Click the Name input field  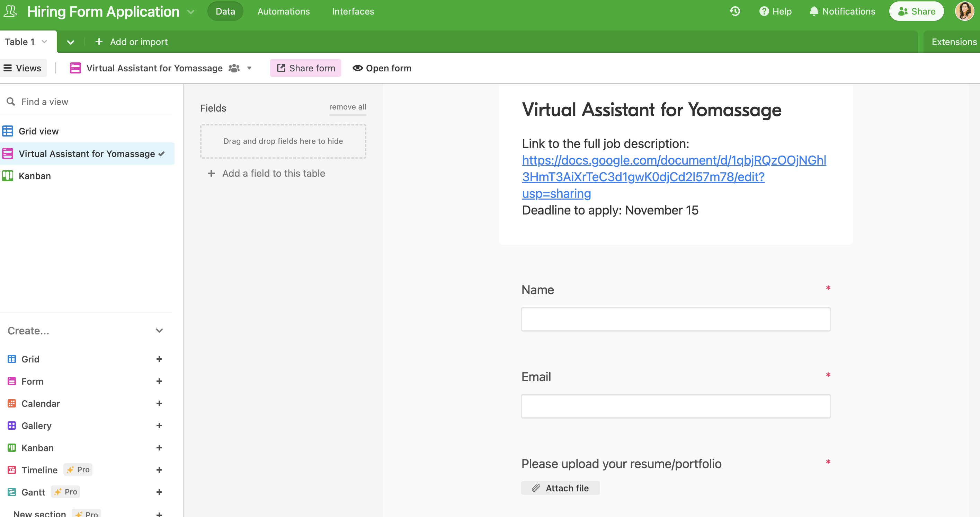(x=676, y=318)
